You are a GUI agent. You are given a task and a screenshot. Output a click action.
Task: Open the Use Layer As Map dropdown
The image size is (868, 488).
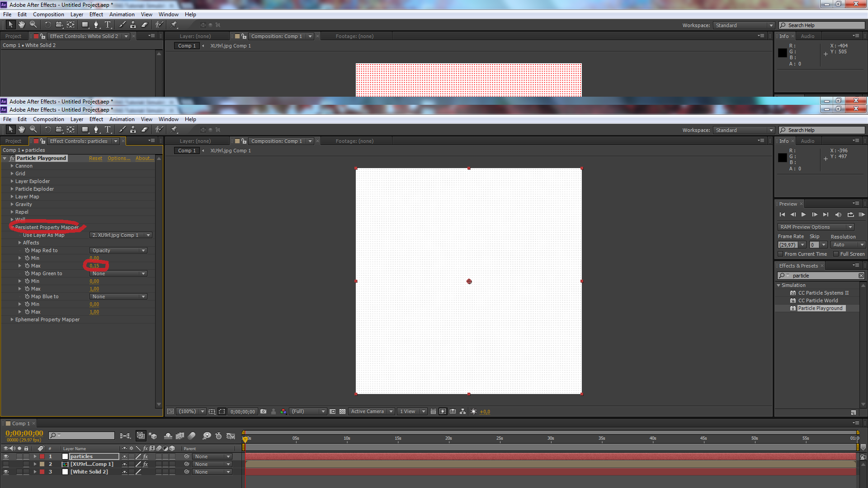[121, 235]
